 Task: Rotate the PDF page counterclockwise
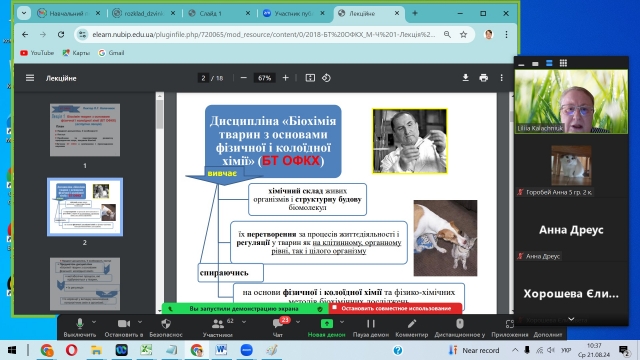[x=326, y=78]
